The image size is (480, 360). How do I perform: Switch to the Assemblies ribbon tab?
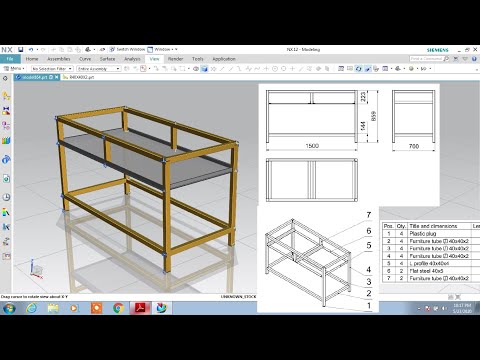pyautogui.click(x=59, y=59)
